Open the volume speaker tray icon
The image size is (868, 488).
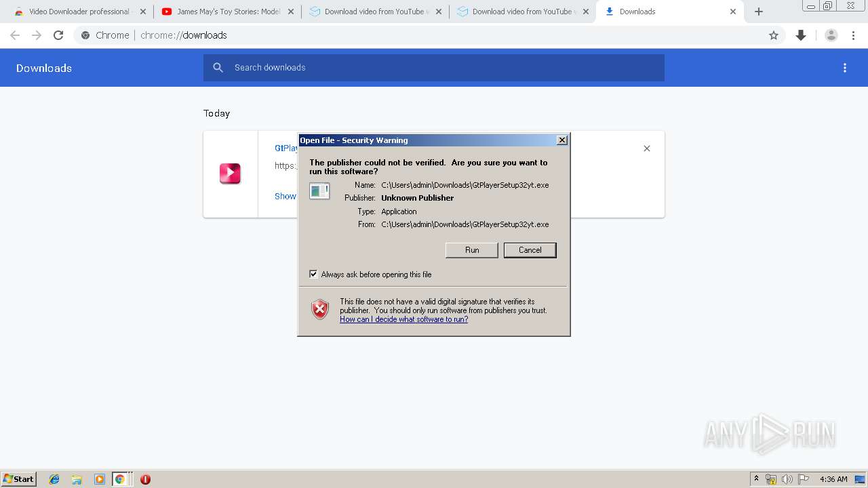pyautogui.click(x=787, y=479)
